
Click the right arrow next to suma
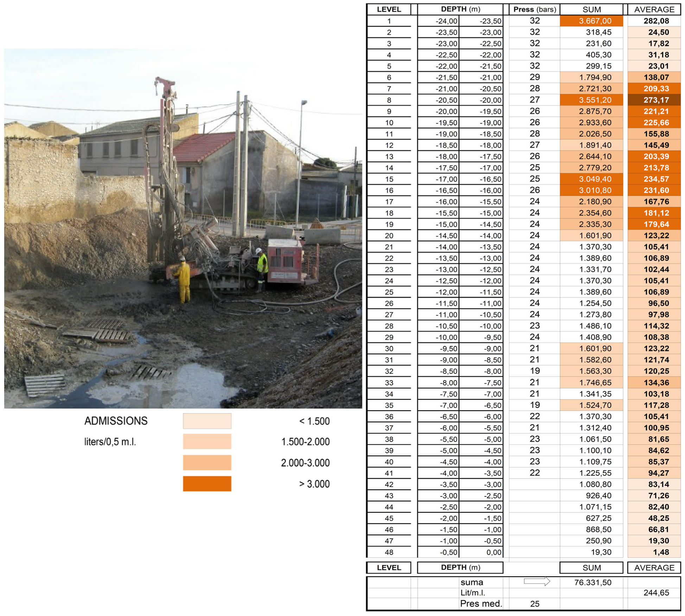536,581
